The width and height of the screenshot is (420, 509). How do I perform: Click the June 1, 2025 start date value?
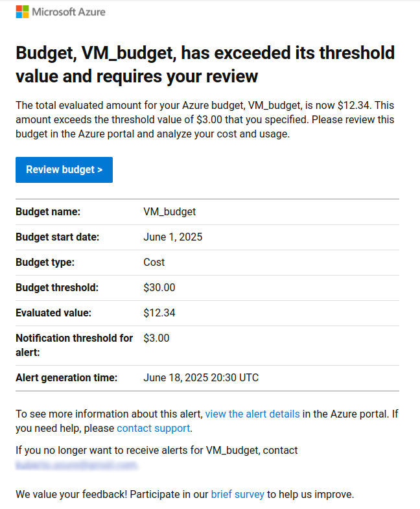tap(172, 237)
